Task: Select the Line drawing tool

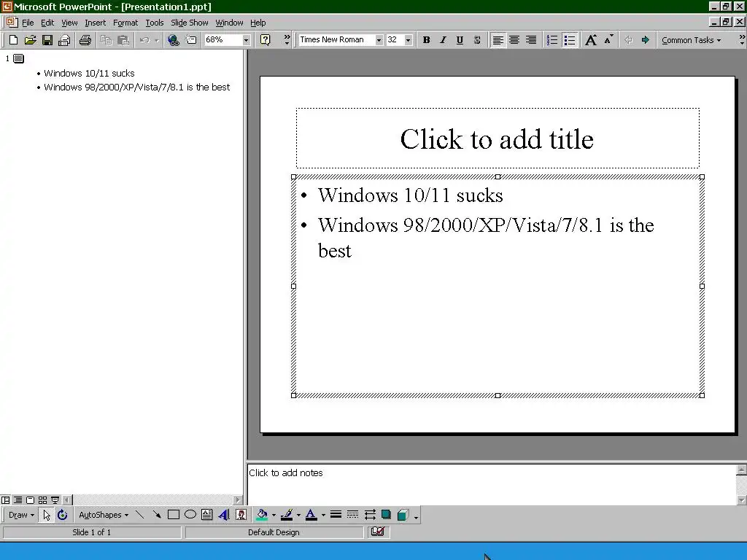Action: click(139, 515)
